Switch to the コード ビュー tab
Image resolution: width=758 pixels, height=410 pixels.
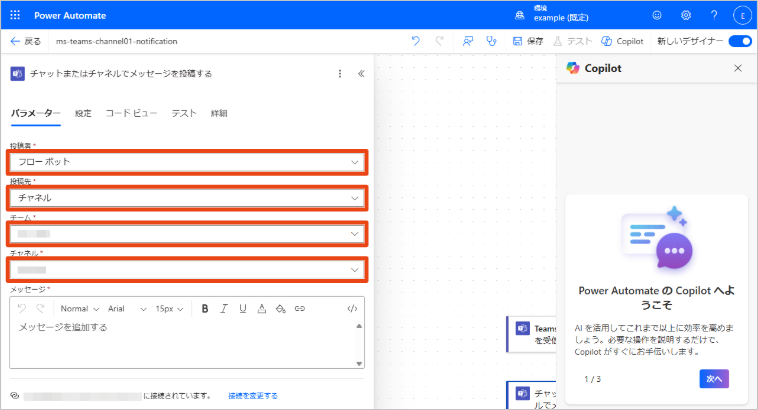(131, 113)
